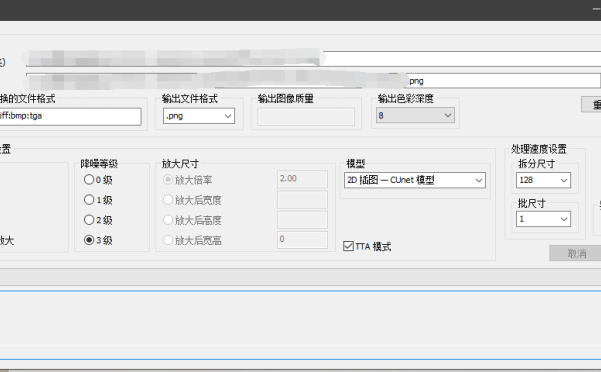Click the 拆分尺寸 label

coord(536,164)
